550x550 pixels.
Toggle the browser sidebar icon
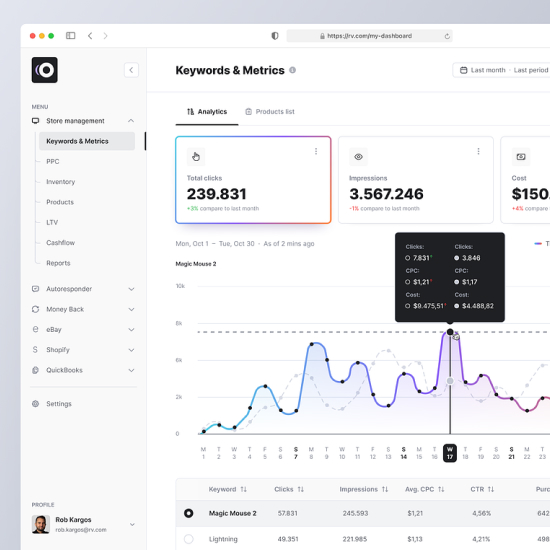tap(71, 36)
